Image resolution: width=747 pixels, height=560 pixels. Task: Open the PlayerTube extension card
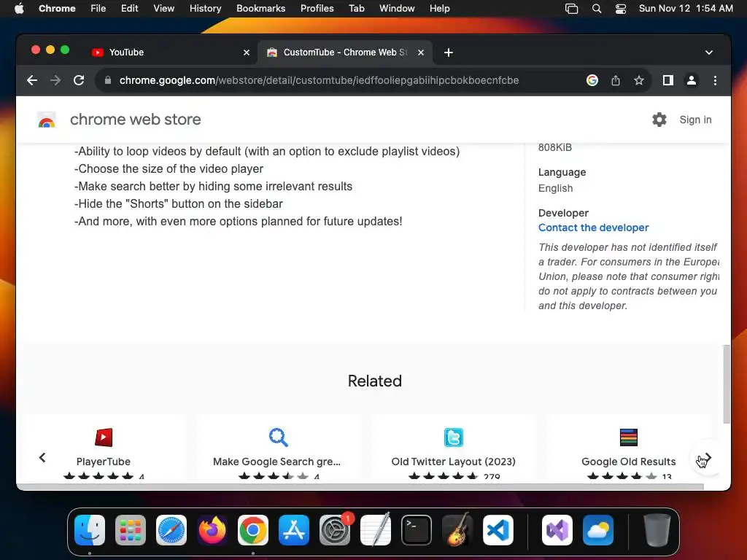click(104, 448)
